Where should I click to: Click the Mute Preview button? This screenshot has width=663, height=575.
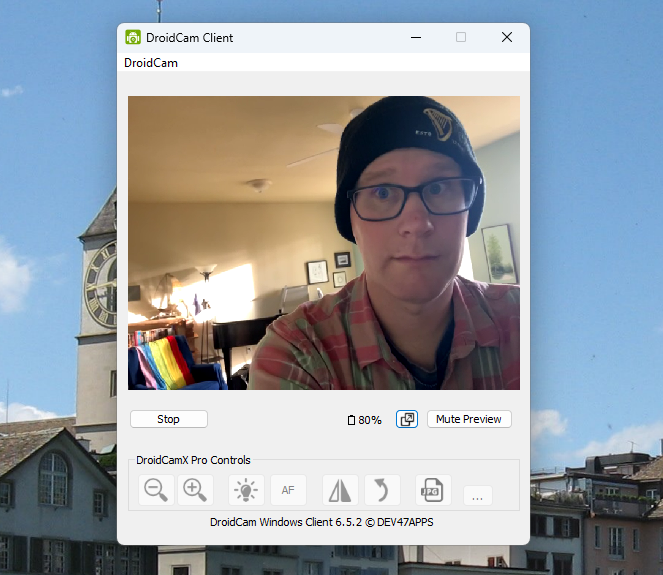(x=469, y=419)
